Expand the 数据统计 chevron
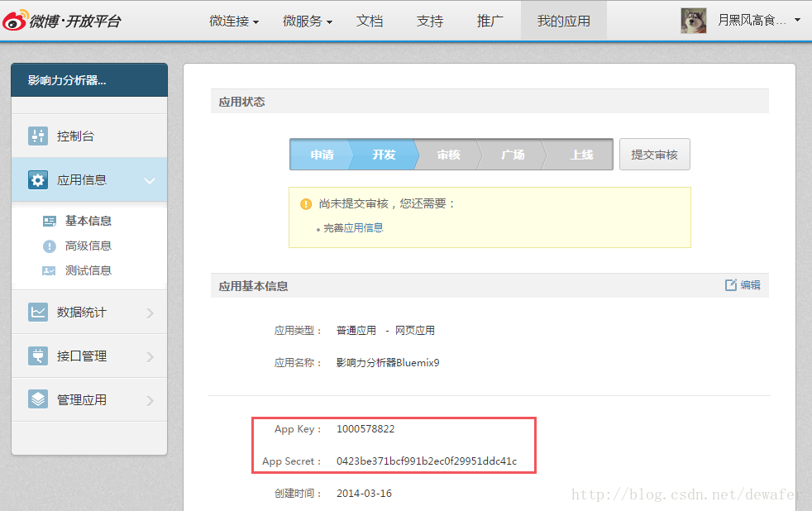 [150, 313]
